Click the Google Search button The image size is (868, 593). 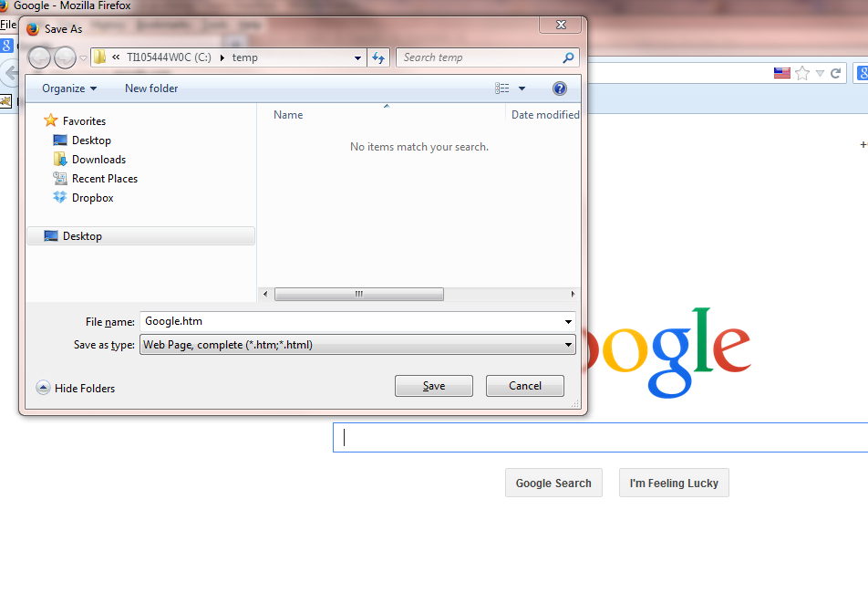(553, 483)
